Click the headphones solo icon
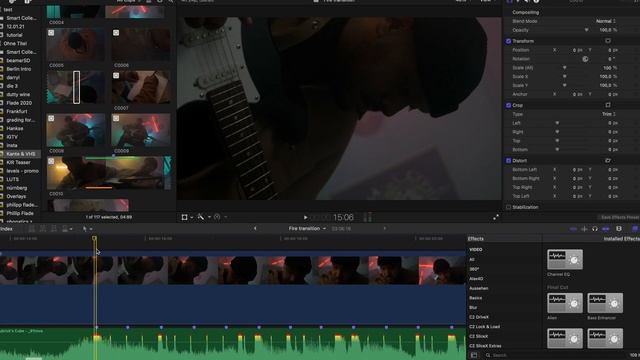 [595, 229]
